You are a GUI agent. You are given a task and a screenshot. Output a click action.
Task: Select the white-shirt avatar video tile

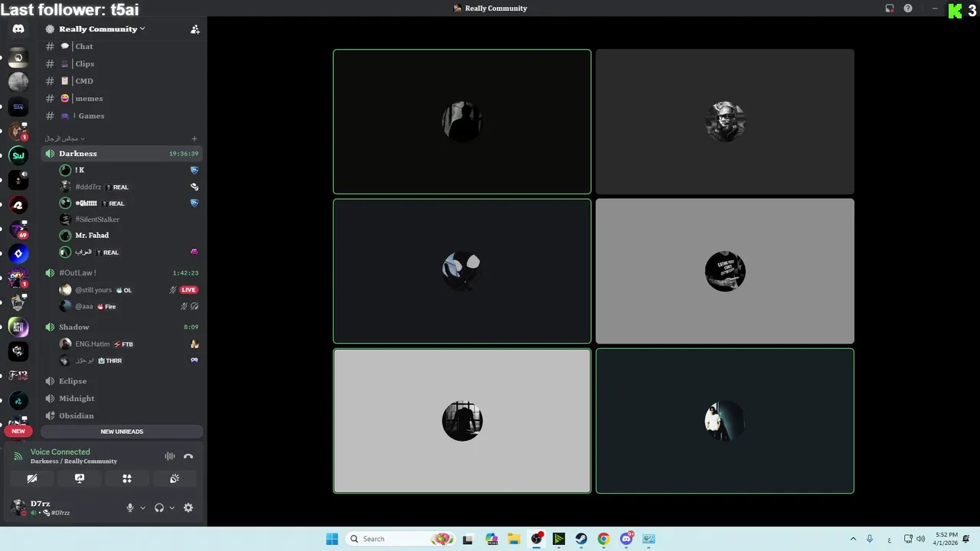pos(725,421)
